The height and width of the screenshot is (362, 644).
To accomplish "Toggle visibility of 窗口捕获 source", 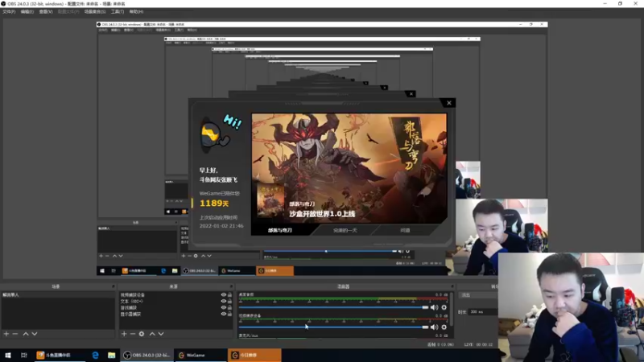I will (x=224, y=307).
